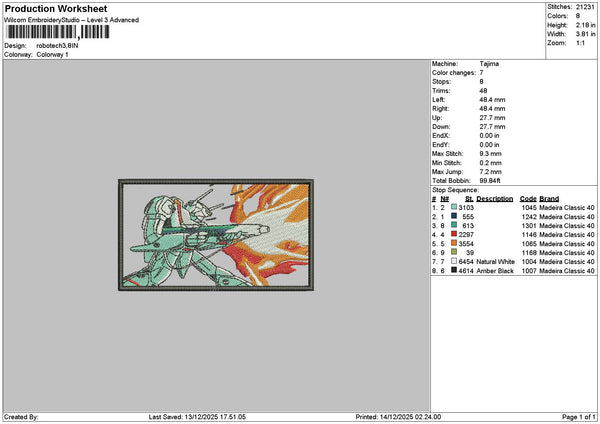The image size is (600, 424).
Task: Click the white swatch for Natural White
Action: pos(454,261)
